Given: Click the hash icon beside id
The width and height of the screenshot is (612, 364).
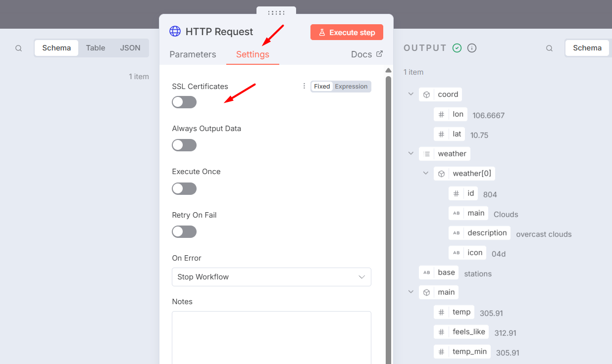Looking at the screenshot, I should coord(456,193).
